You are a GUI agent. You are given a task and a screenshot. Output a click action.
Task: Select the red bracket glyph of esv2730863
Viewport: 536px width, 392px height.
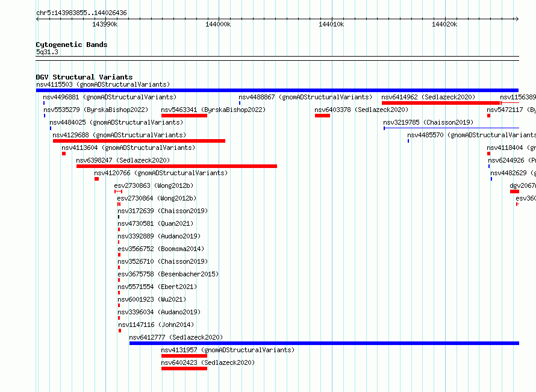point(118,191)
